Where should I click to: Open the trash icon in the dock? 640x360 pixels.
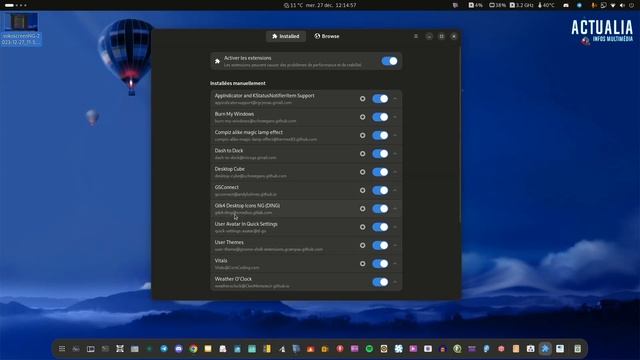pyautogui.click(x=577, y=349)
